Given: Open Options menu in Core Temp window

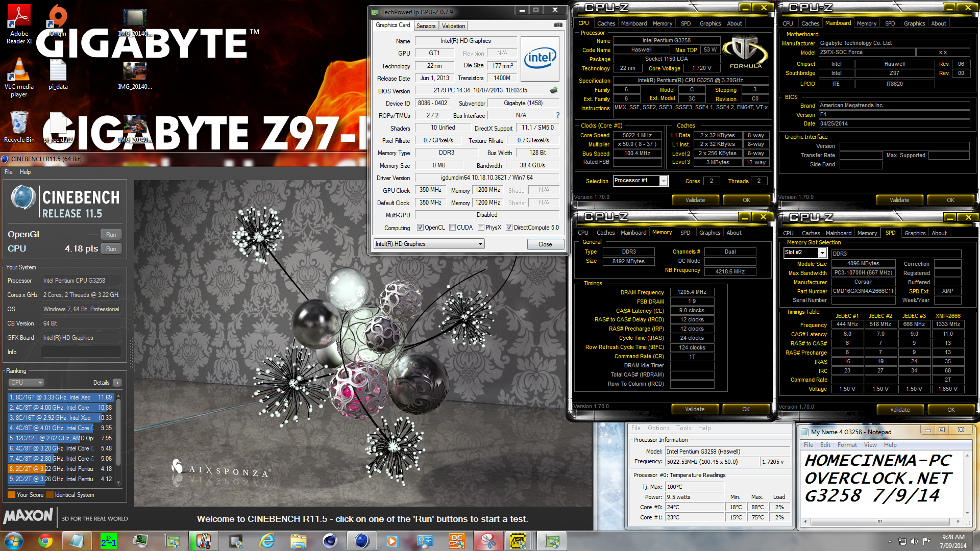Looking at the screenshot, I should tap(658, 428).
